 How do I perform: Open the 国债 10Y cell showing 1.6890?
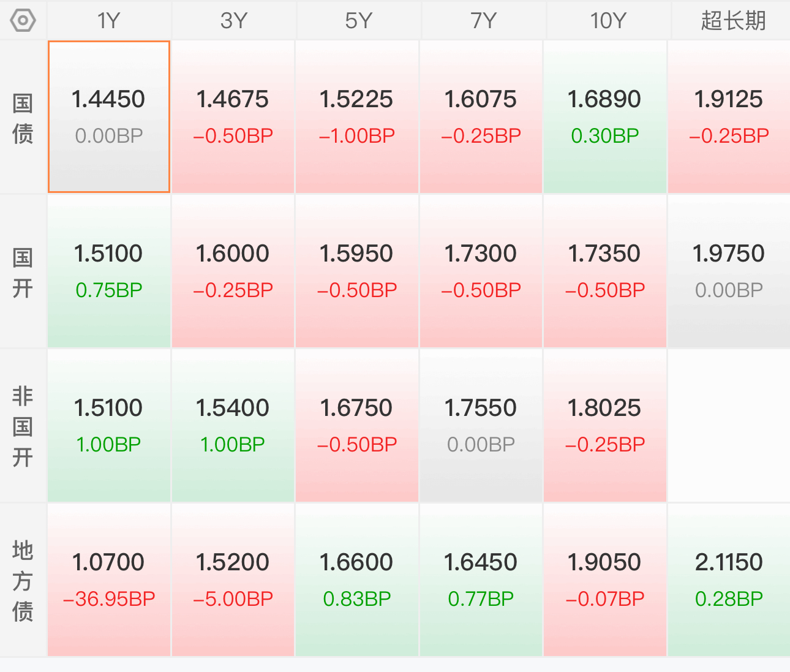pyautogui.click(x=604, y=116)
